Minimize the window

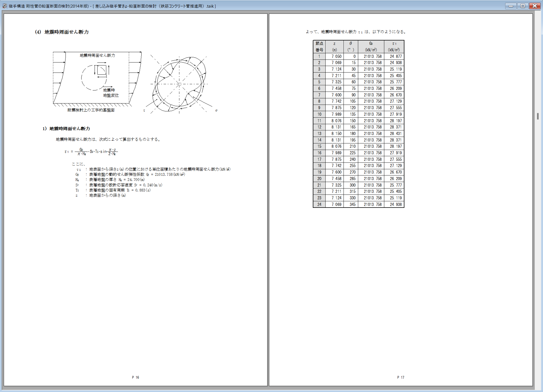tap(511, 6)
